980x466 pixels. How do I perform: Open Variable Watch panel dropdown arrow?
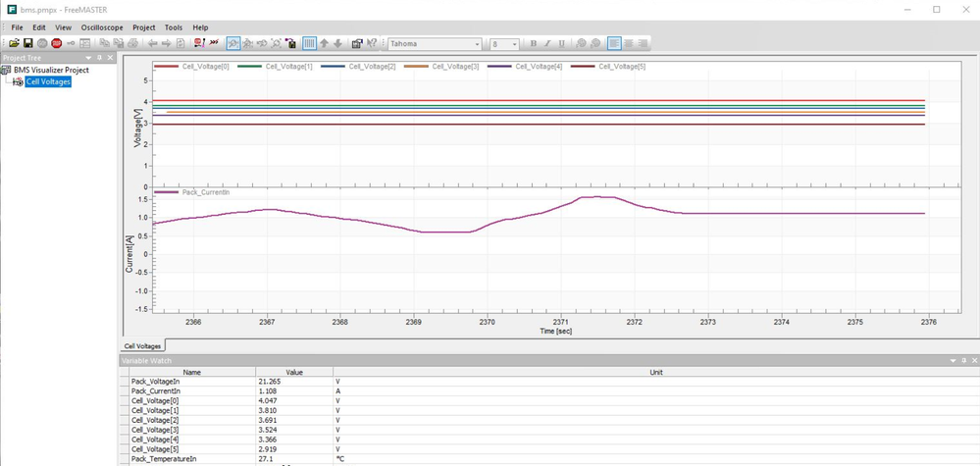point(954,361)
